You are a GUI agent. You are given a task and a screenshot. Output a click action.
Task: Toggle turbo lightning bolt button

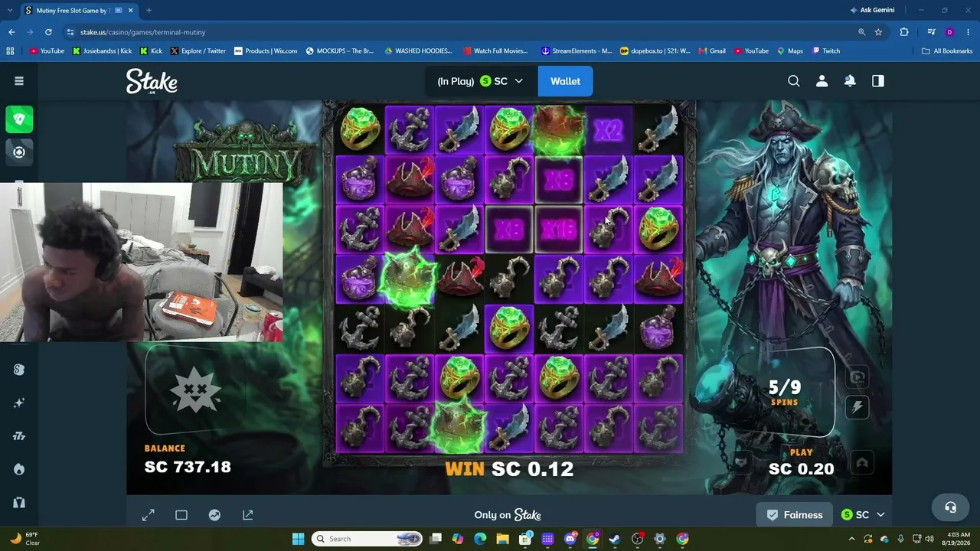coord(857,407)
